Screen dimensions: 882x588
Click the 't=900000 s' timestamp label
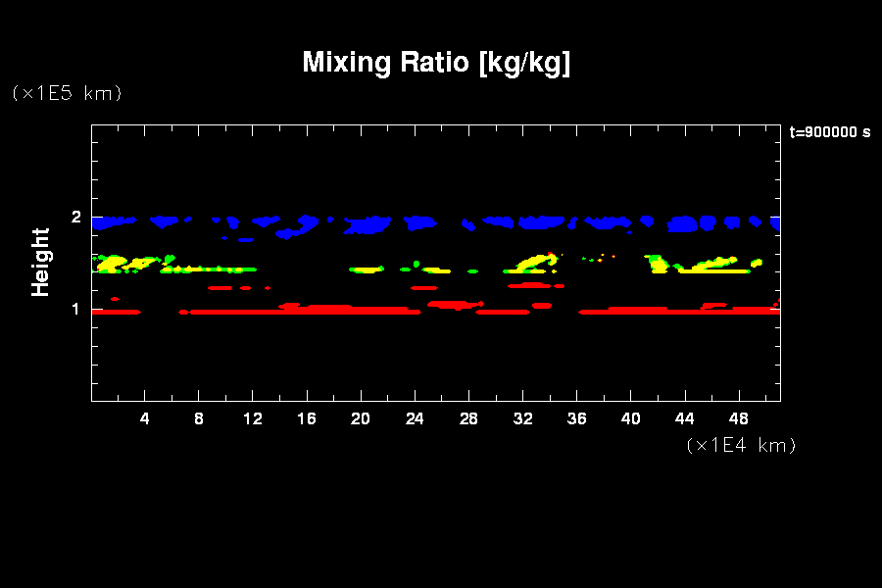click(x=829, y=132)
